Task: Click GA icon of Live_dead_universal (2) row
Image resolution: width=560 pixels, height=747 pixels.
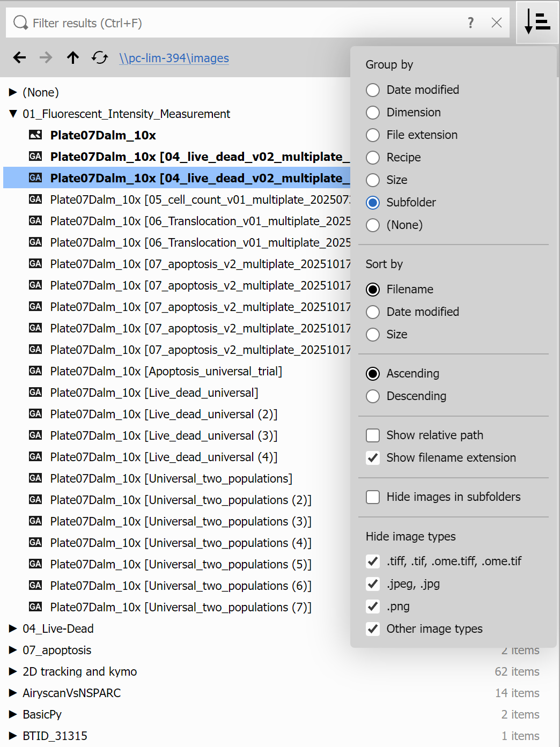Action: pyautogui.click(x=35, y=414)
